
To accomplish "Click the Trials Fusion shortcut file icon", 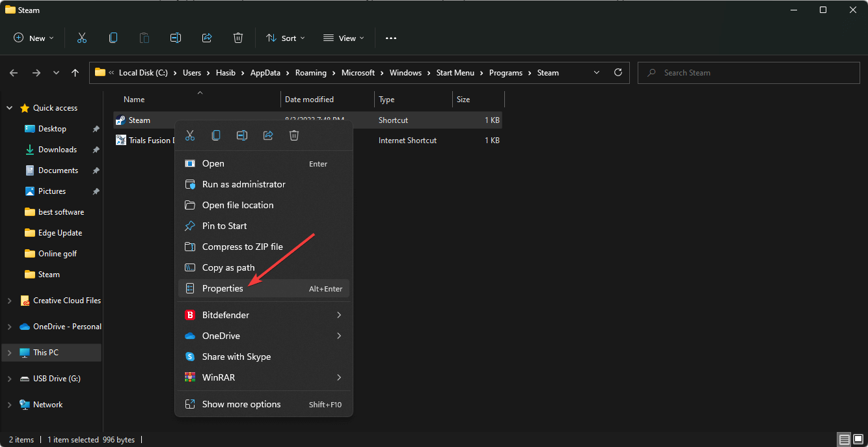I will tap(121, 140).
